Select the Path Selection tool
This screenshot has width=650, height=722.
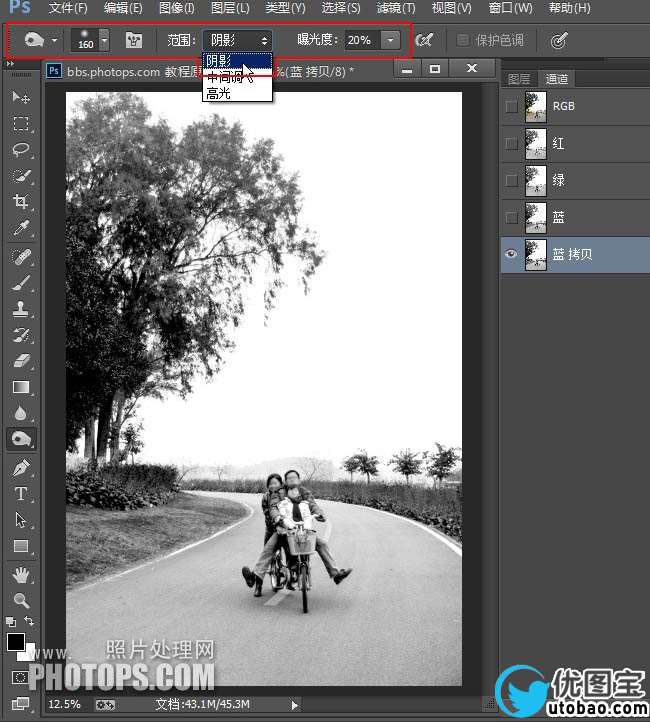tap(21, 520)
